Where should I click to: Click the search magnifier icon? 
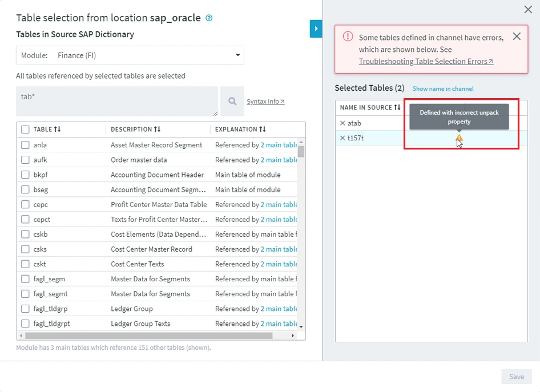[232, 101]
